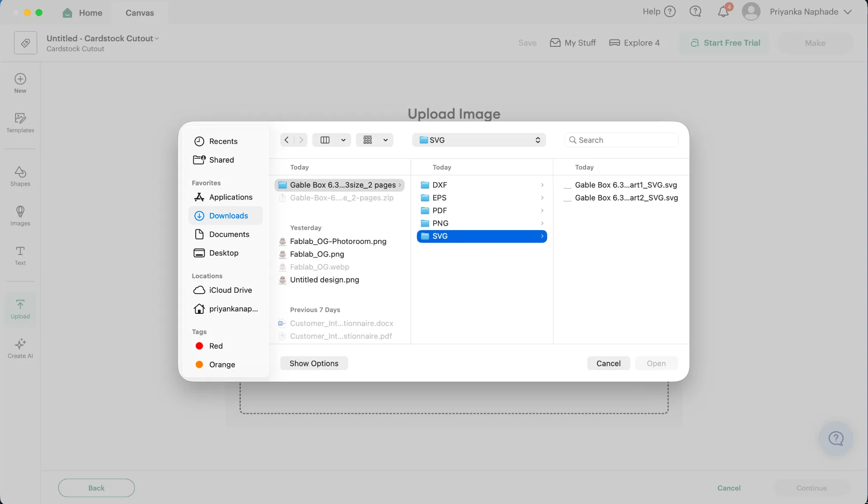Screen dimensions: 868x504
Task: Click the Start Free Trial button
Action: (725, 43)
